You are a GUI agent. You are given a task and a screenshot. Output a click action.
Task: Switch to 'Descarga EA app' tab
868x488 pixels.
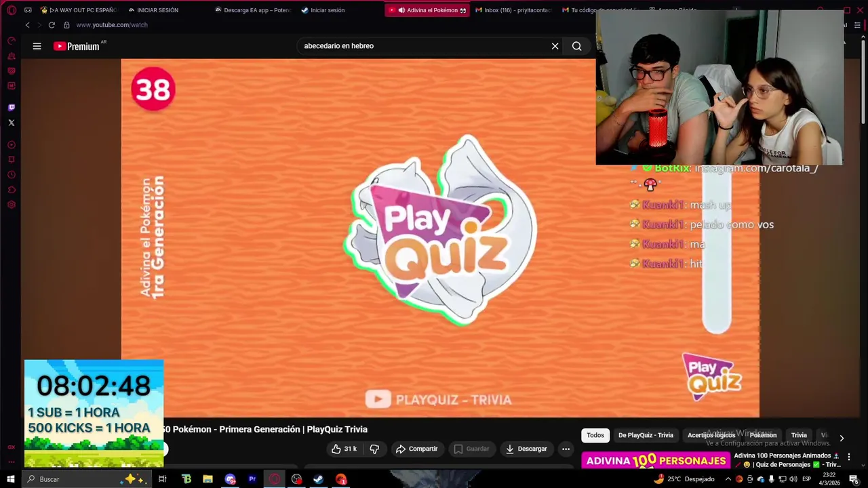(252, 10)
